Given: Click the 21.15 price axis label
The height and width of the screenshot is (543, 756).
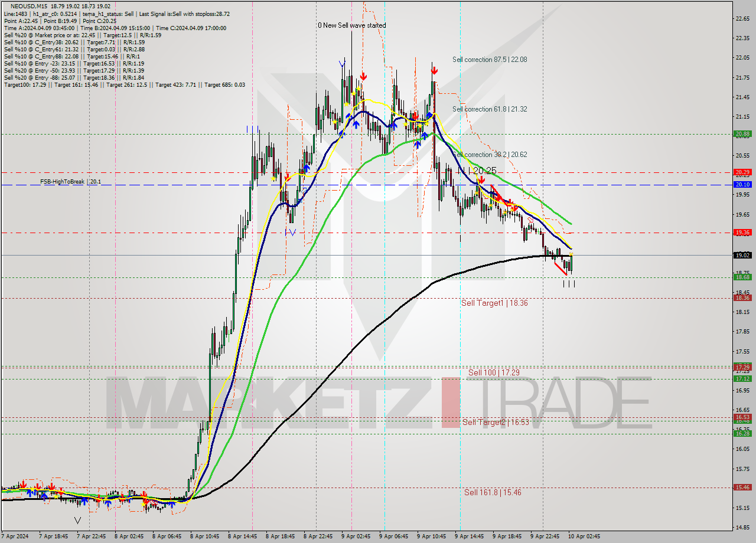Looking at the screenshot, I should (742, 116).
